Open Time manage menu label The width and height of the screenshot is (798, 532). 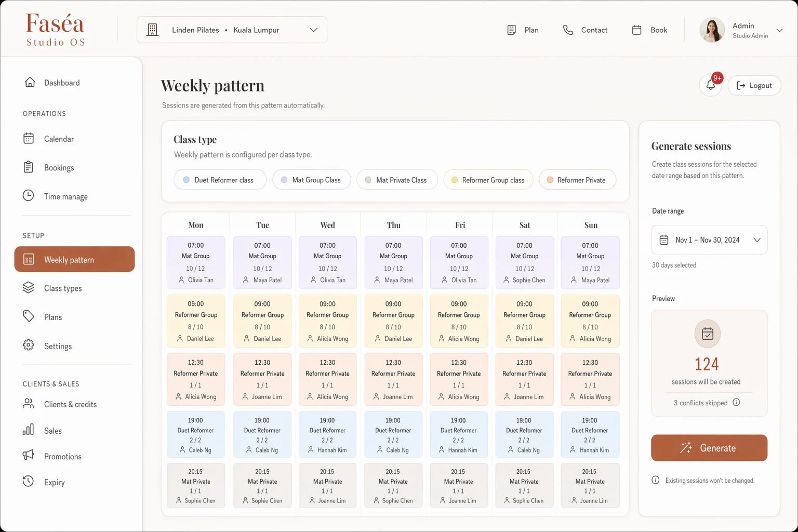[x=66, y=197]
